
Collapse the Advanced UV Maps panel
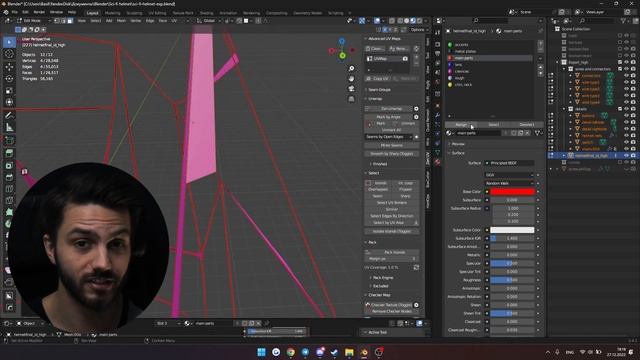click(384, 39)
